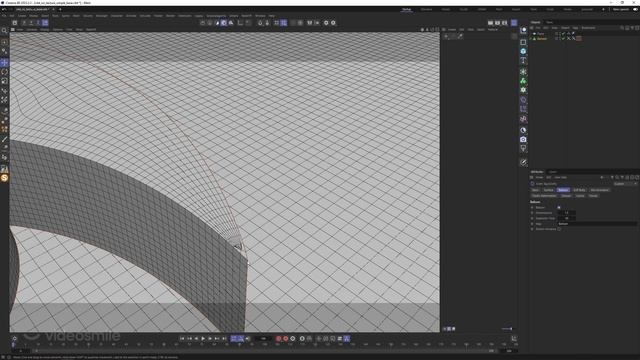Click the MoGraph cloner icon in right palette
The height and width of the screenshot is (360, 640).
523,71
